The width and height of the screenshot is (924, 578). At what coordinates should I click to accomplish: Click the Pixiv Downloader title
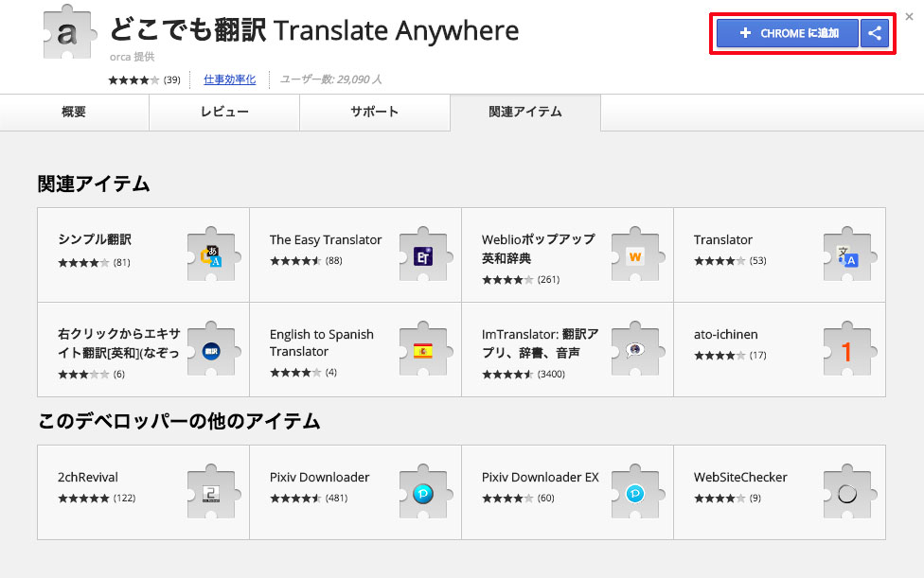[319, 478]
